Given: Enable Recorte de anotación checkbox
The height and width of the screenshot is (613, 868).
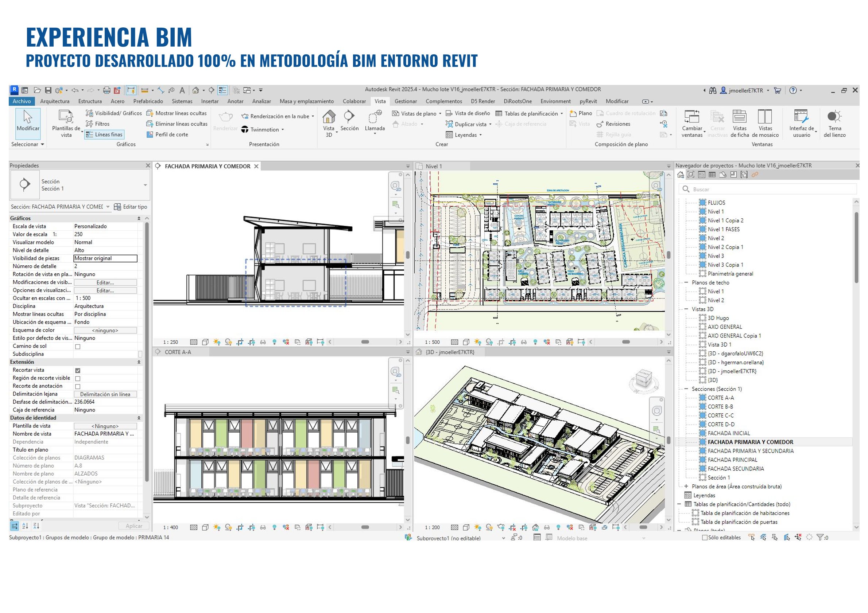Looking at the screenshot, I should coord(77,386).
